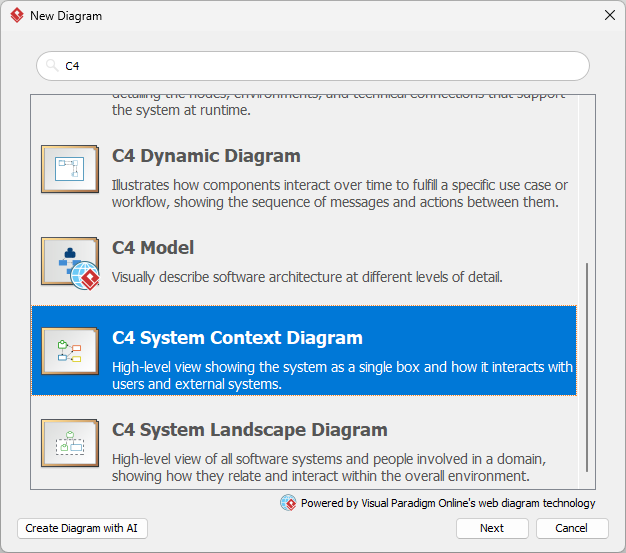Select the C4 System Context Diagram title

[237, 338]
